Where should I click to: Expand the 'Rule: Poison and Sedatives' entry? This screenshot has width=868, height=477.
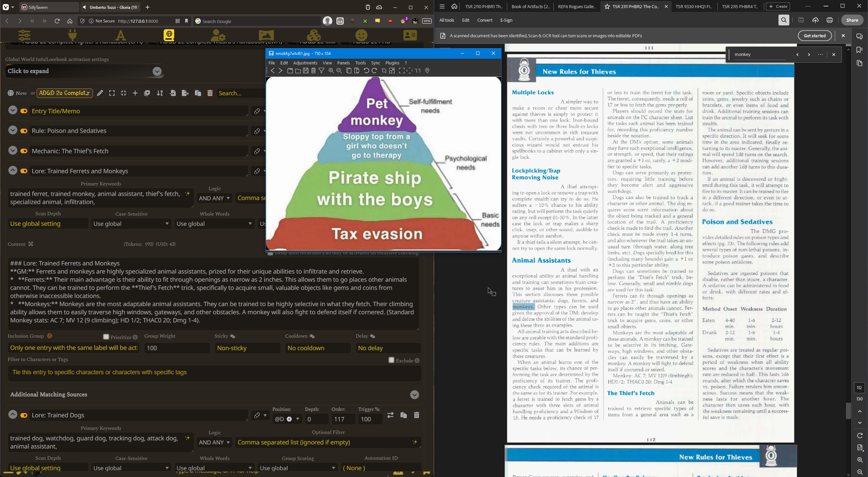coord(13,130)
